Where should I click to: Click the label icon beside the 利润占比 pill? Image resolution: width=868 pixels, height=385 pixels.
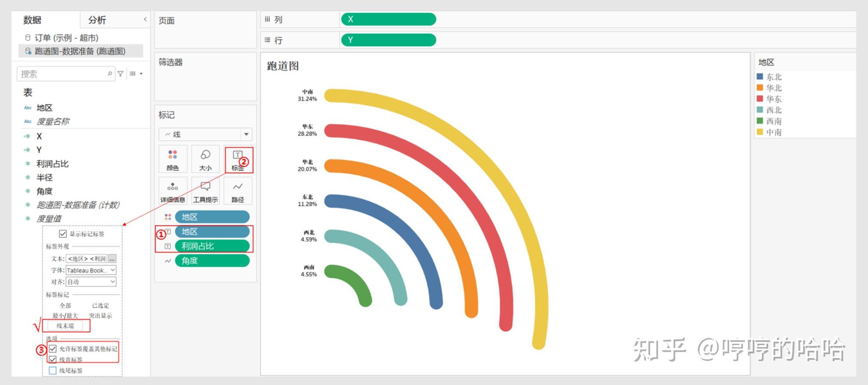[x=168, y=246]
